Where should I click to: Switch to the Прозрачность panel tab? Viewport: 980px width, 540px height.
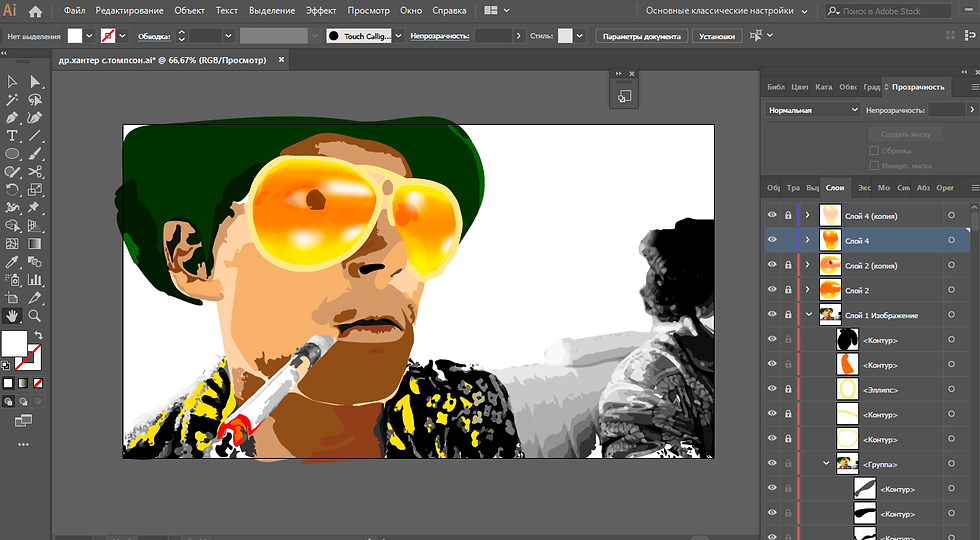917,87
